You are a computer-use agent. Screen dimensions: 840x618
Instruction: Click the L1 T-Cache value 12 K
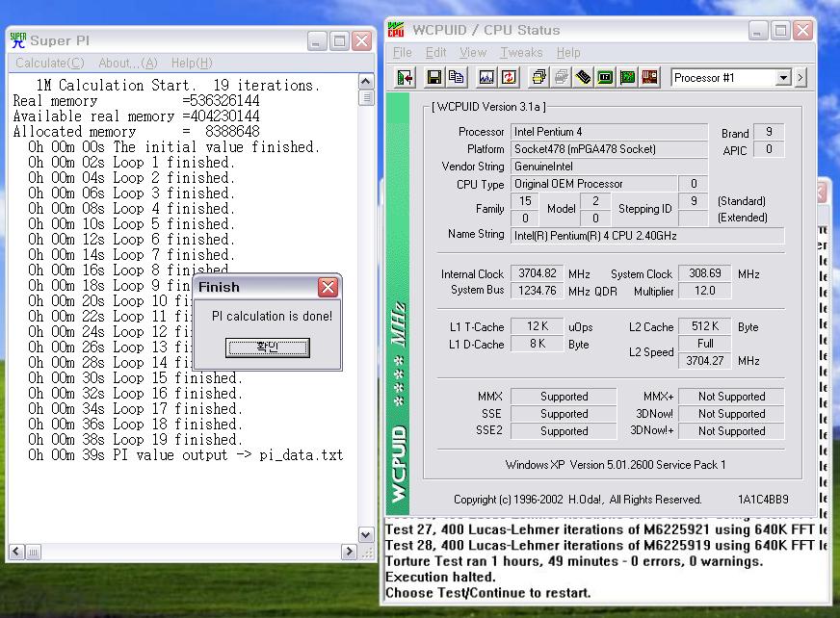[x=538, y=326]
